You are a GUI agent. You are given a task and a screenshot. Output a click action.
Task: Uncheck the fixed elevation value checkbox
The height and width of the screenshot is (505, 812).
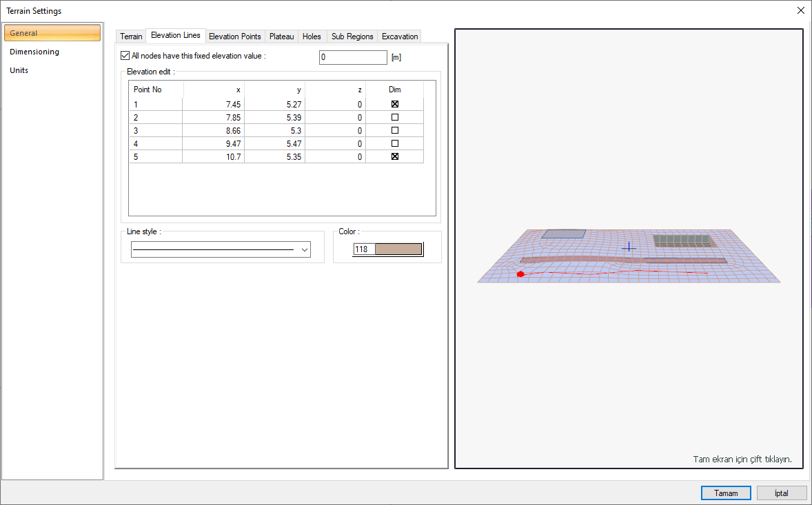[x=125, y=56]
